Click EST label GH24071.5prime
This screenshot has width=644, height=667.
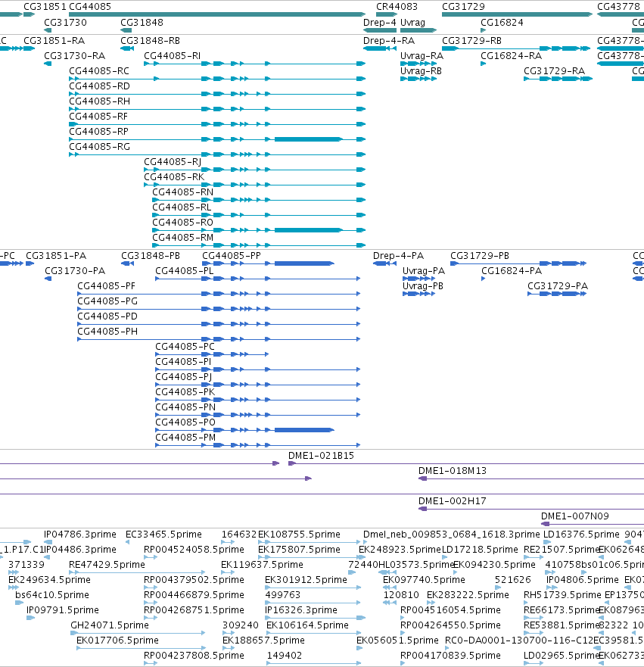pos(110,625)
